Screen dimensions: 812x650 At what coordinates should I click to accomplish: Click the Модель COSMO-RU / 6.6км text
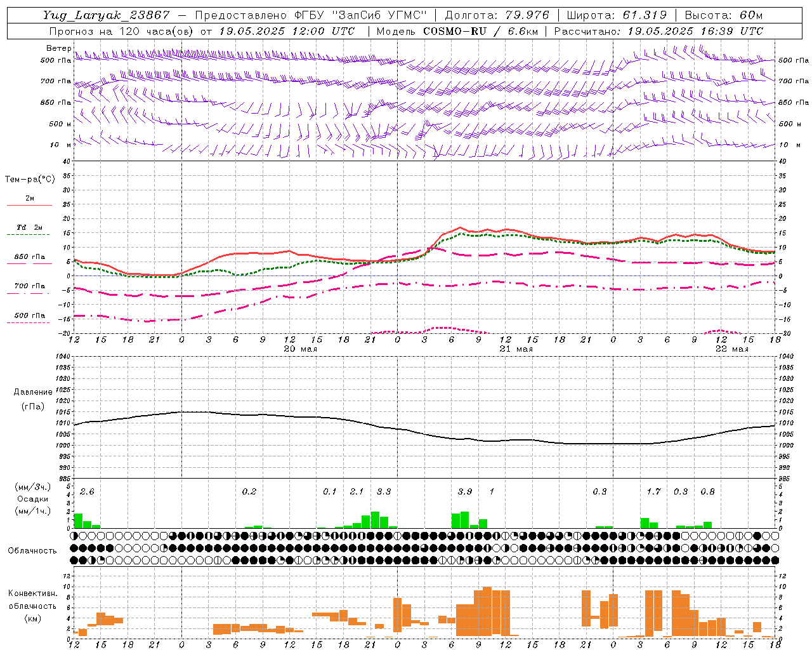(x=457, y=31)
